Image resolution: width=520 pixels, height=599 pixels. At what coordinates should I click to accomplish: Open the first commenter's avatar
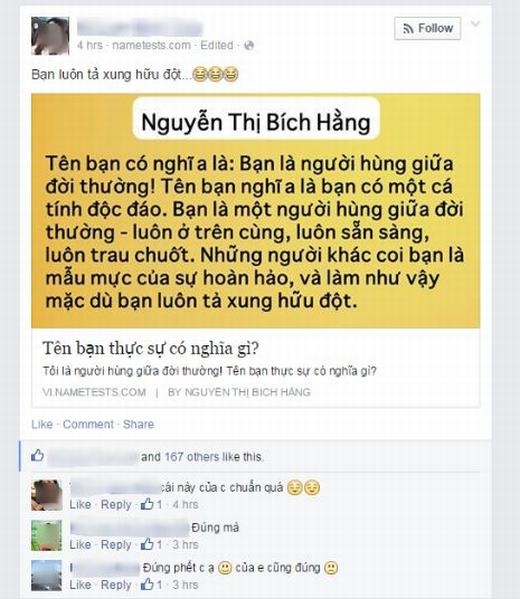[x=47, y=495]
